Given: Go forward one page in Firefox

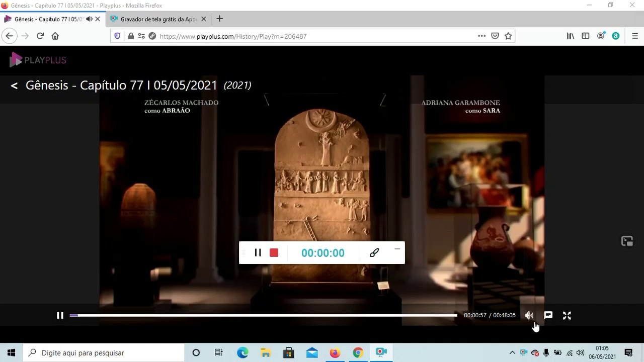Looking at the screenshot, I should point(25,36).
